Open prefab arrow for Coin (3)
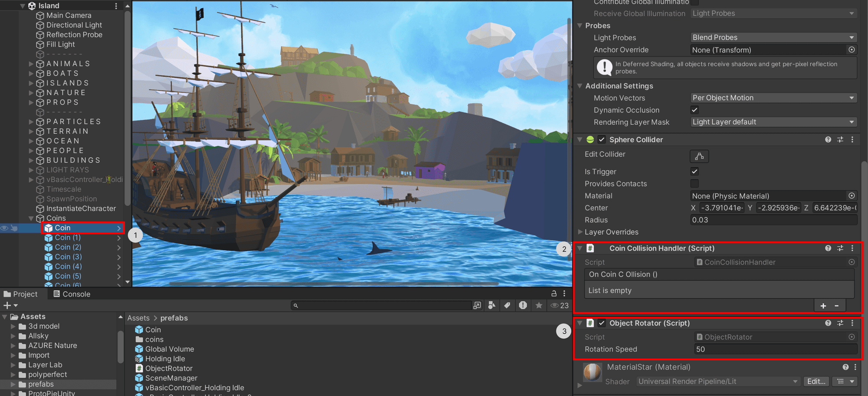The image size is (868, 396). coord(119,257)
